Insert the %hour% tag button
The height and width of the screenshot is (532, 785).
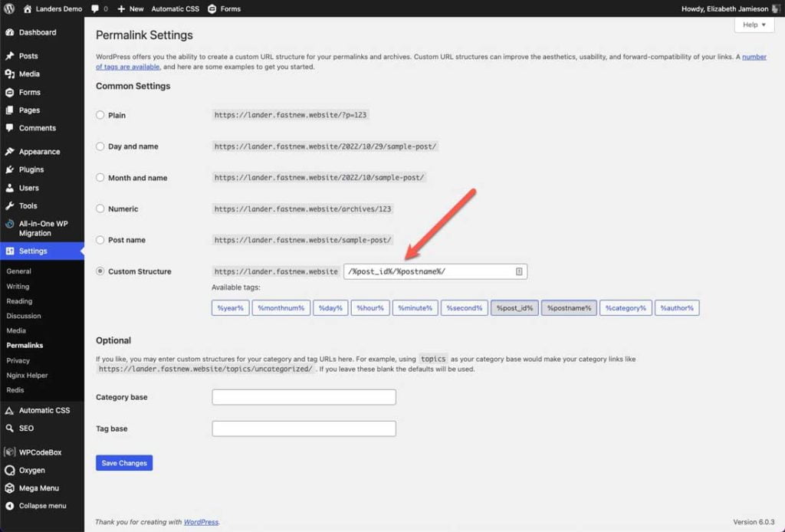(370, 308)
